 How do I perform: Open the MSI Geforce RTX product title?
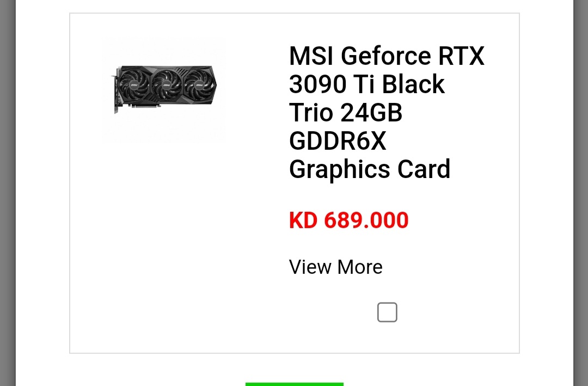tap(387, 113)
